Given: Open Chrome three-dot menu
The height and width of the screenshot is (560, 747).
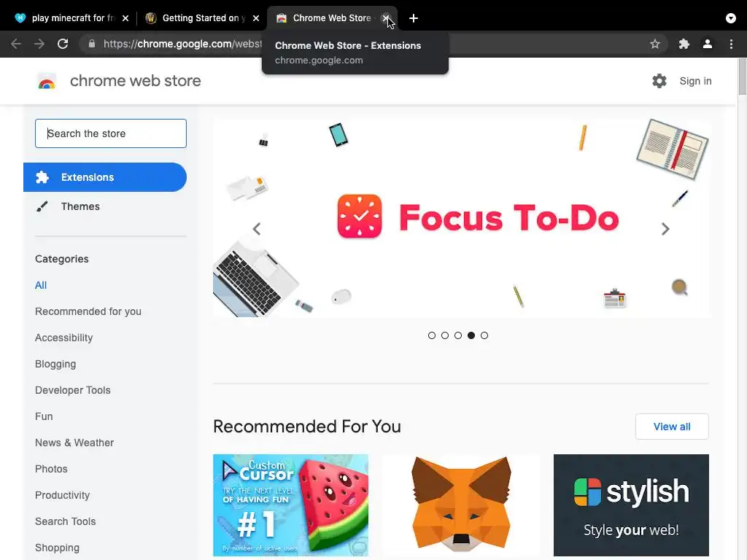Looking at the screenshot, I should click(x=731, y=44).
